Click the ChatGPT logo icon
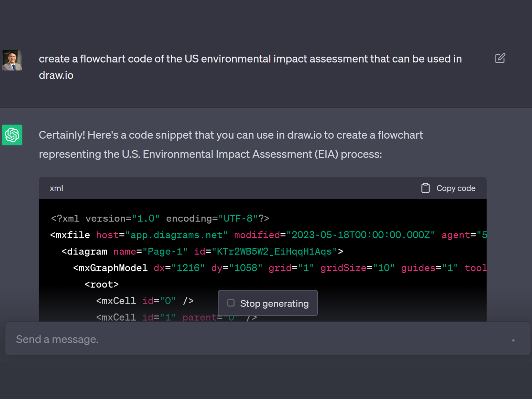 point(12,135)
